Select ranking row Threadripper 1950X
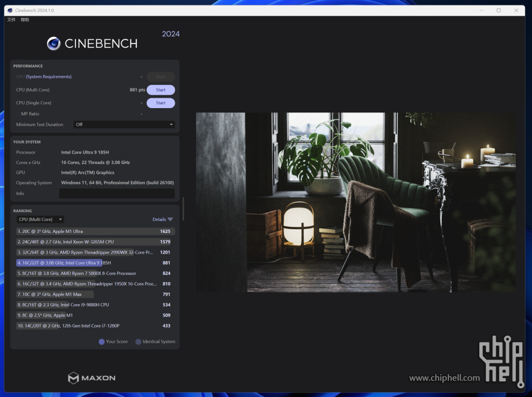The width and height of the screenshot is (532, 397). 96,284
